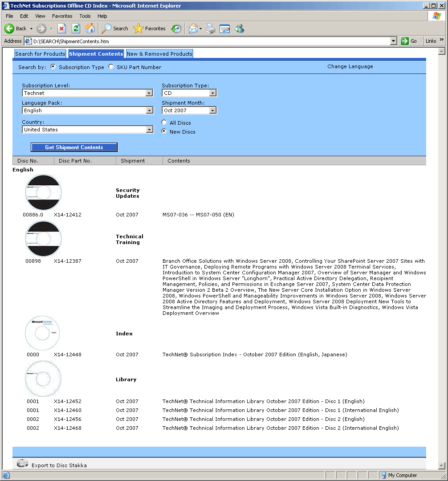Click the Library disc image
The width and height of the screenshot is (448, 481).
point(43,379)
